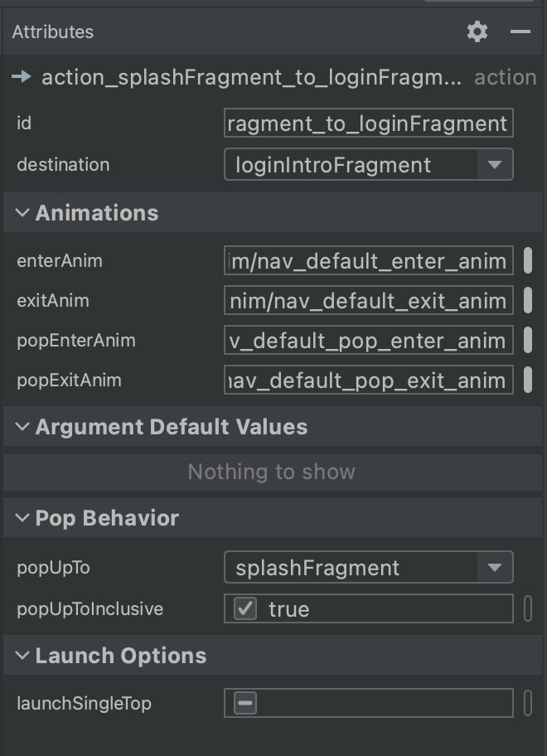Click the resource picker beside exitAnim

tap(528, 301)
